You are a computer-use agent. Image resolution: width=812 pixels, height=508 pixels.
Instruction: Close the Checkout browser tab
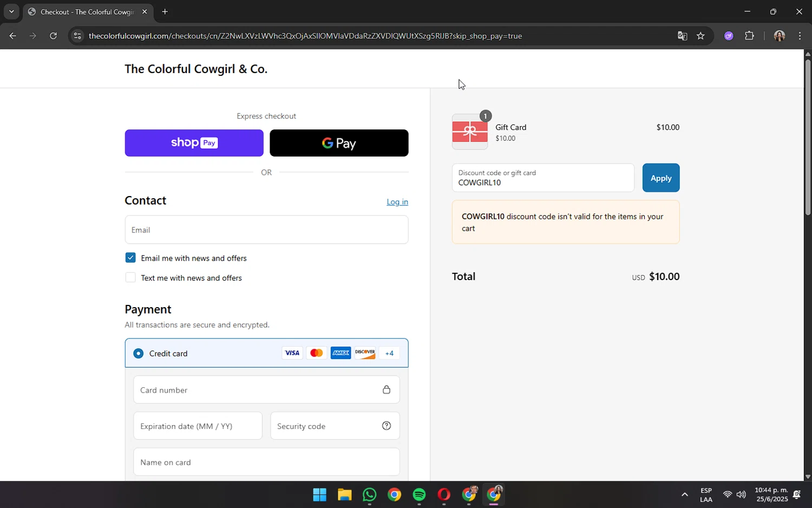pyautogui.click(x=145, y=11)
